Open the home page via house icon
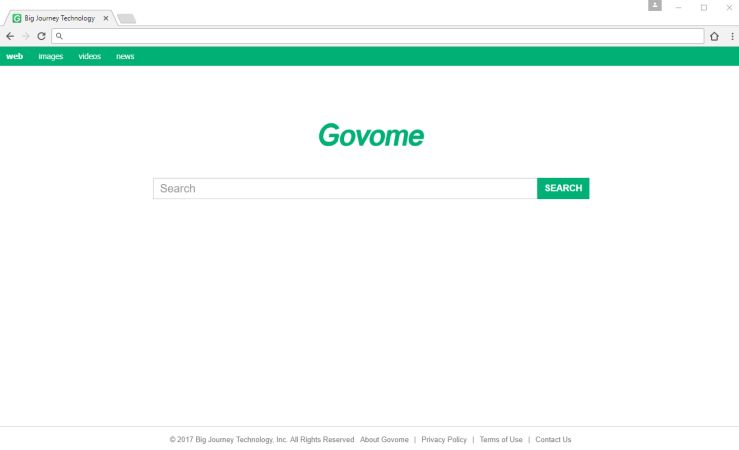This screenshot has height=450, width=739. pos(714,36)
